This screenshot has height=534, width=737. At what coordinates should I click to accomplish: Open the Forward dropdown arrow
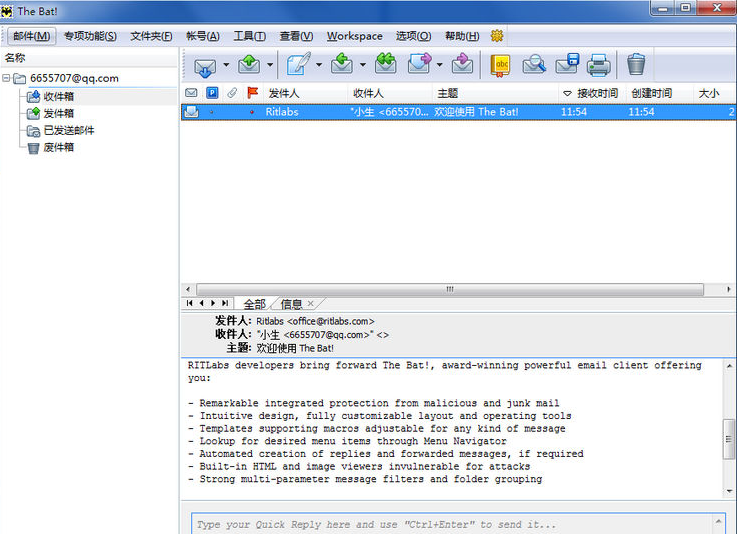[x=439, y=65]
